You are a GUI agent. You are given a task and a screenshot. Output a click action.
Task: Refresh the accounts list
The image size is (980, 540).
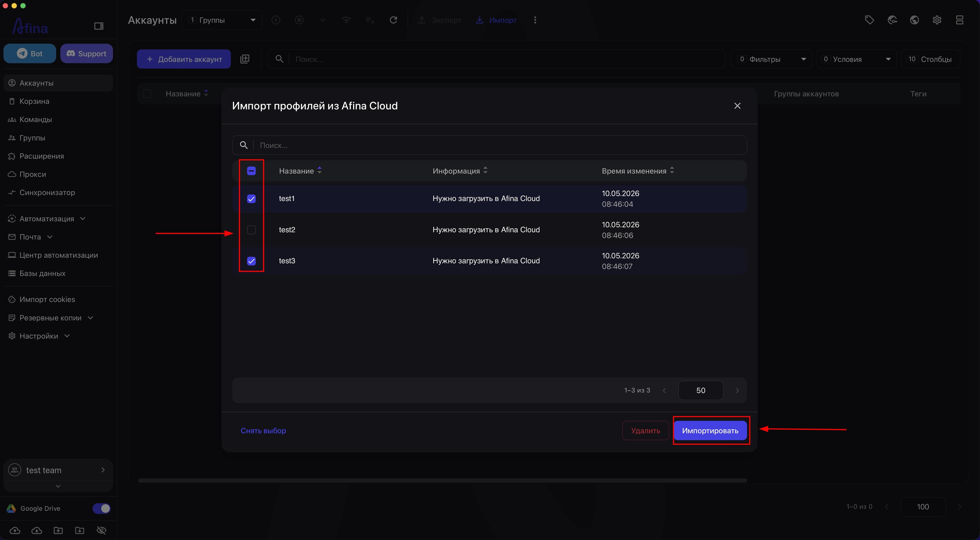click(x=393, y=20)
